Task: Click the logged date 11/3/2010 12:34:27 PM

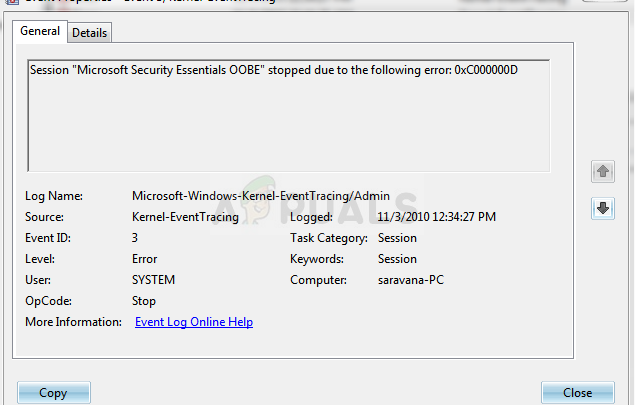Action: (436, 217)
